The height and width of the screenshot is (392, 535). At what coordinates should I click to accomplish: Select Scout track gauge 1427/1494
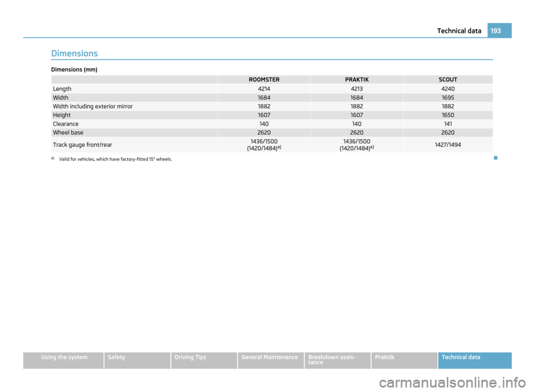click(448, 145)
